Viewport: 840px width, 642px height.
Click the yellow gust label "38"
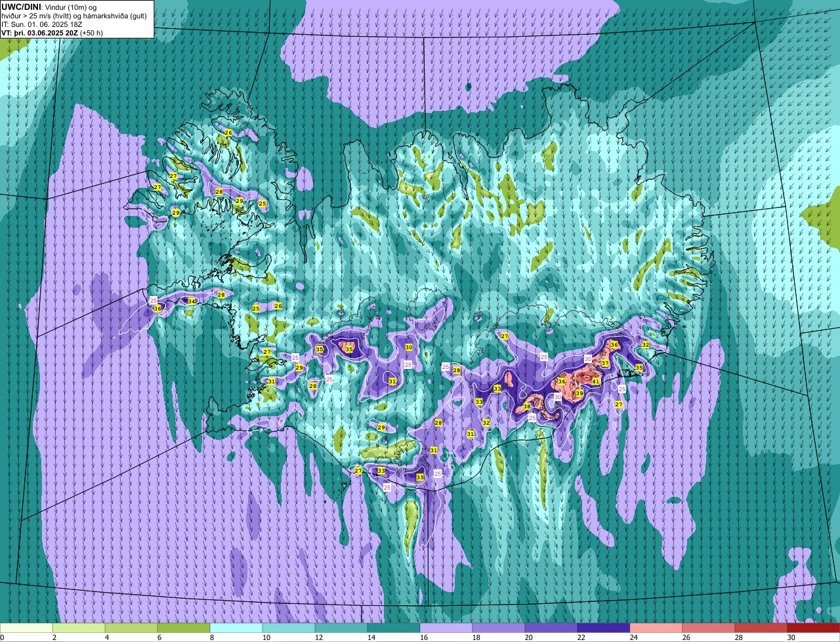coord(527,407)
